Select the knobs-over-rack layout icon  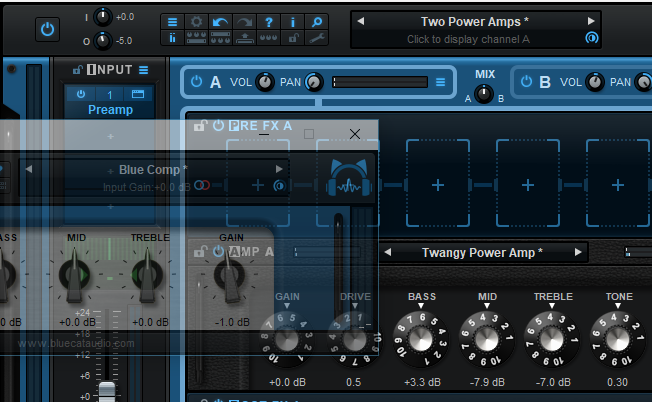coord(196,38)
